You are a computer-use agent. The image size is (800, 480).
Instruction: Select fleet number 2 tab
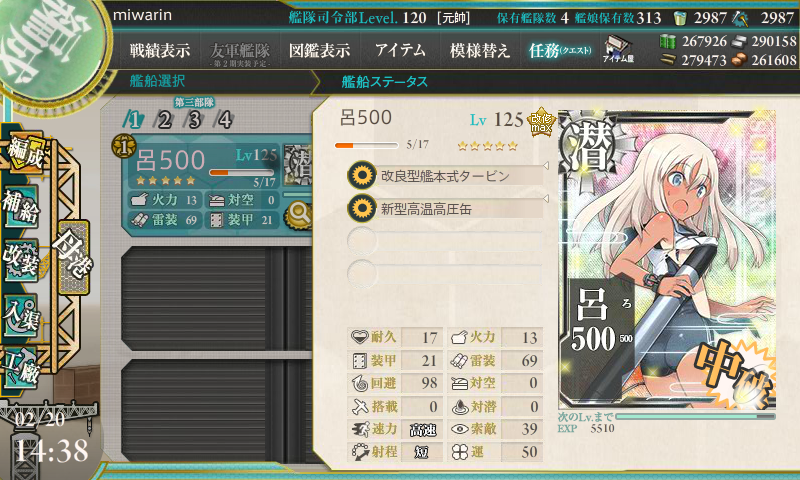point(164,120)
